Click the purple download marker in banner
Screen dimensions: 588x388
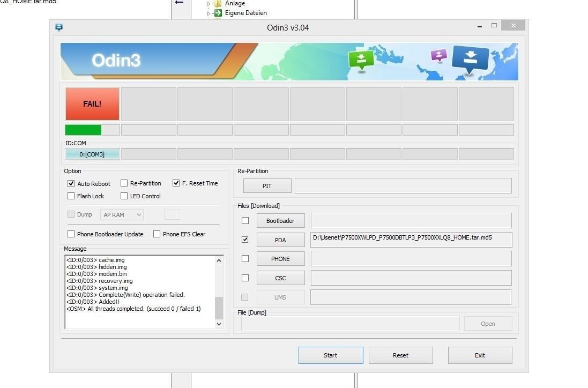tap(439, 56)
